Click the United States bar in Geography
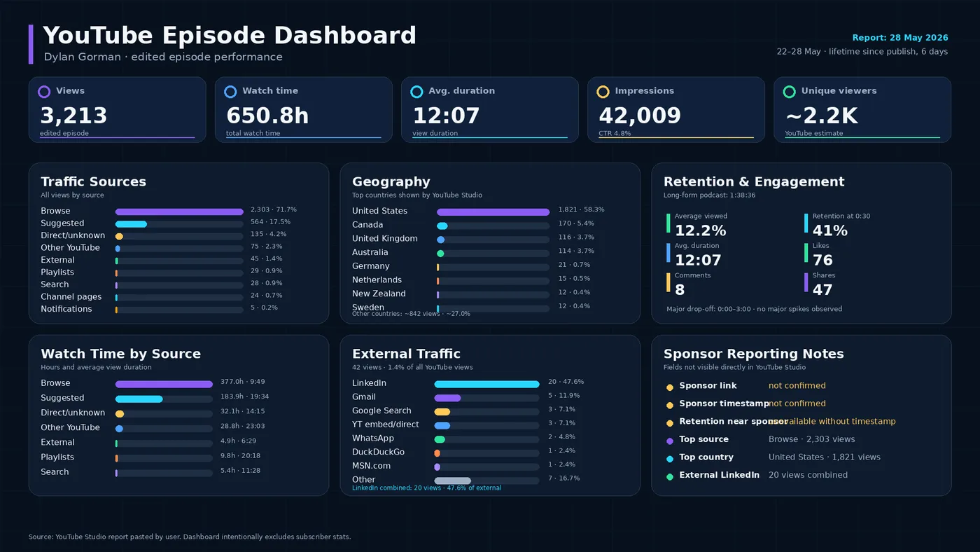The image size is (980, 552). 493,212
